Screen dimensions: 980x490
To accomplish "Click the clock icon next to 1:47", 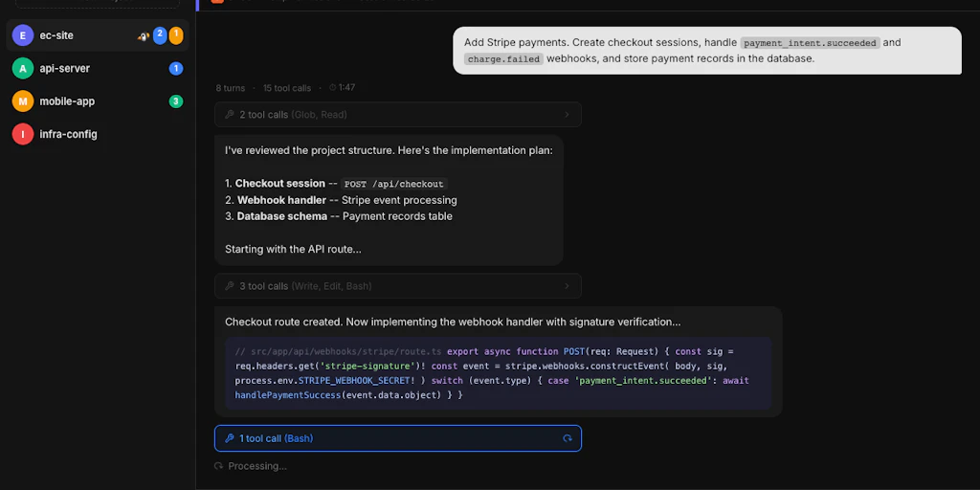I will point(332,87).
